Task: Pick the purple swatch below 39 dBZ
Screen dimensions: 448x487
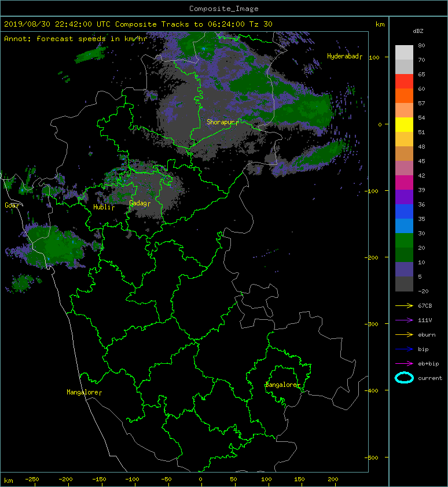Action: (x=404, y=197)
